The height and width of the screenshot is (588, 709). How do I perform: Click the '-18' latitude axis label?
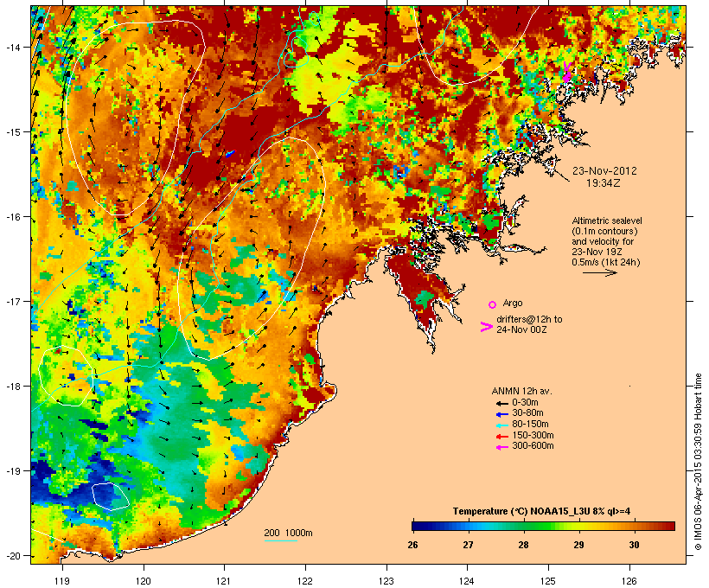pyautogui.click(x=12, y=387)
